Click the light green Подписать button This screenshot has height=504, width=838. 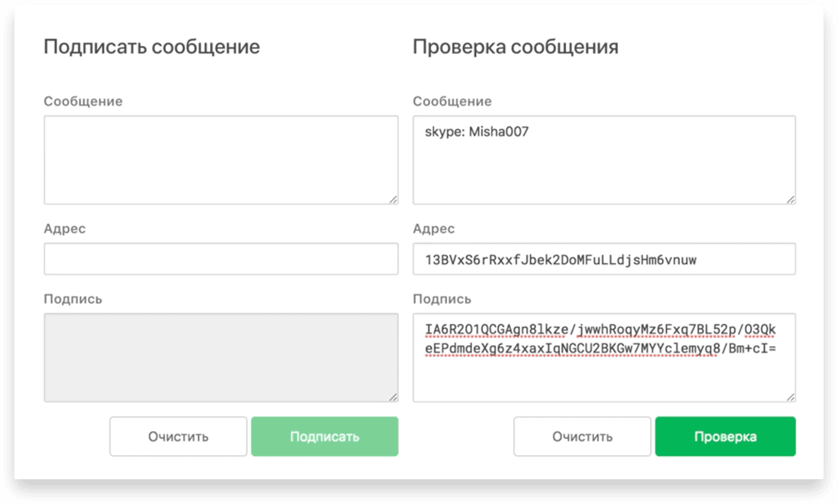pyautogui.click(x=325, y=437)
